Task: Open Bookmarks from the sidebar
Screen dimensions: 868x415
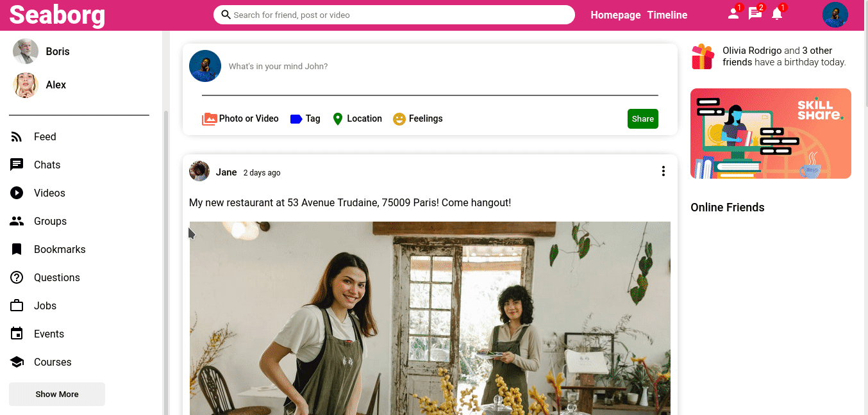Action: pos(60,249)
